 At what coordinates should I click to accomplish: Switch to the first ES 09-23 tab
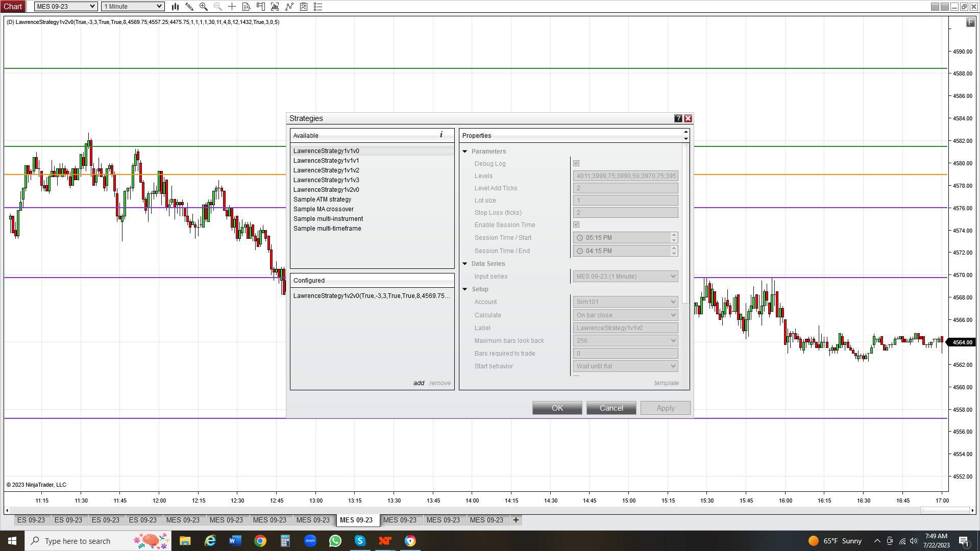31,520
